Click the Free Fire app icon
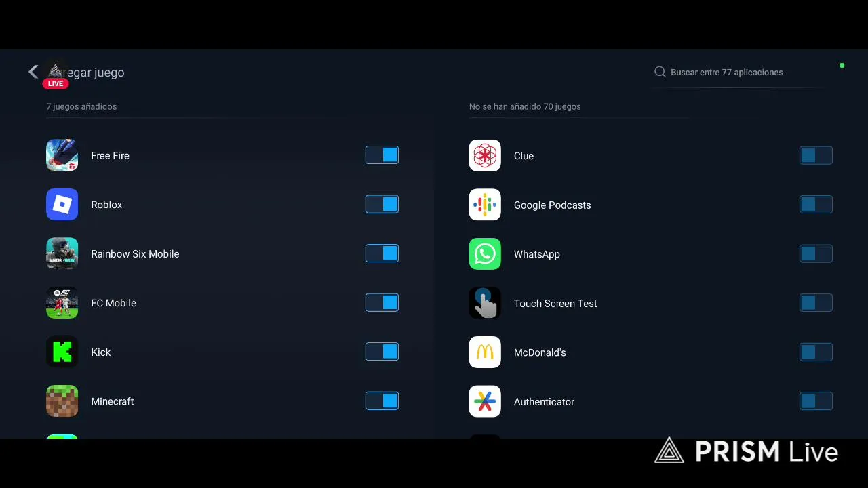Screen dimensions: 868x488 (62, 155)
